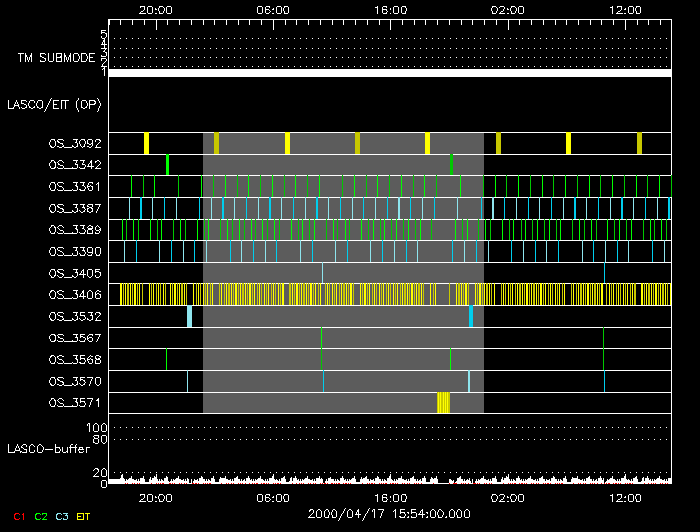Click the 02:00 label on bottom axis
This screenshot has width=700, height=532.
pos(507,497)
